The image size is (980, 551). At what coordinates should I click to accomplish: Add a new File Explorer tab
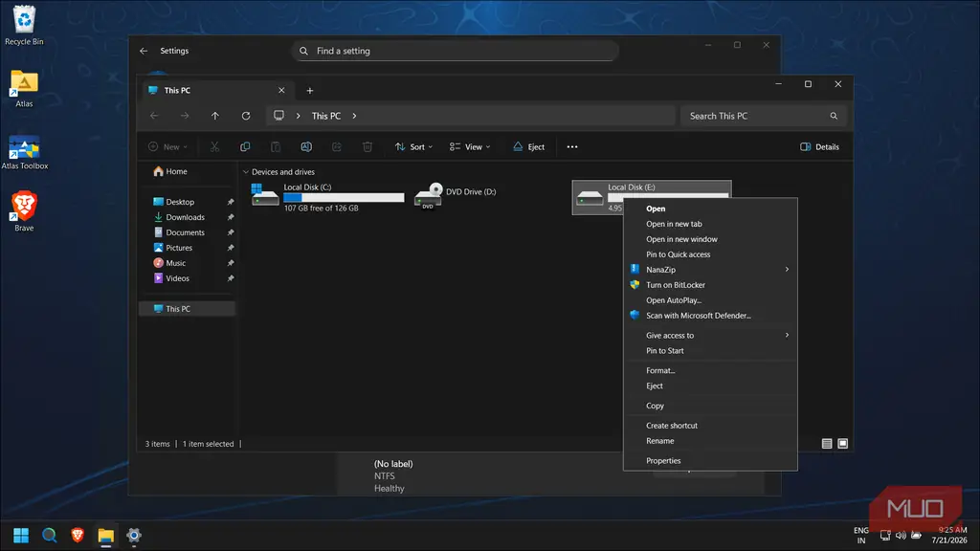(x=309, y=91)
